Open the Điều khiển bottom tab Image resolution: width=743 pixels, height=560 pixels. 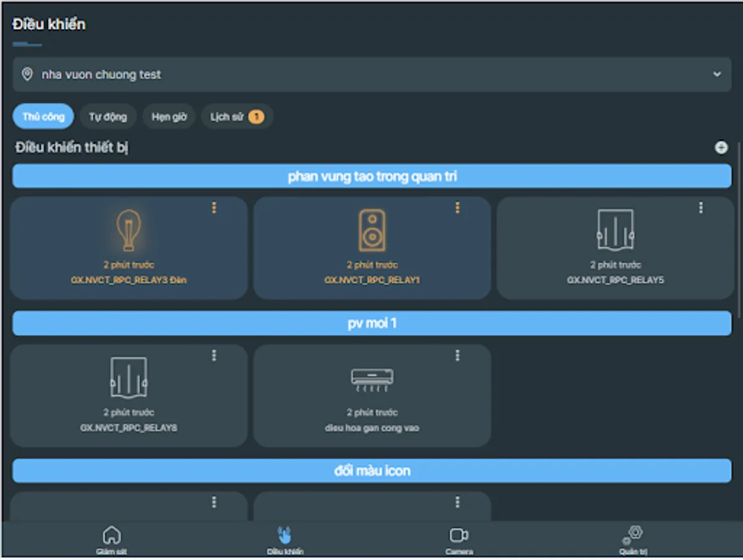[285, 540]
